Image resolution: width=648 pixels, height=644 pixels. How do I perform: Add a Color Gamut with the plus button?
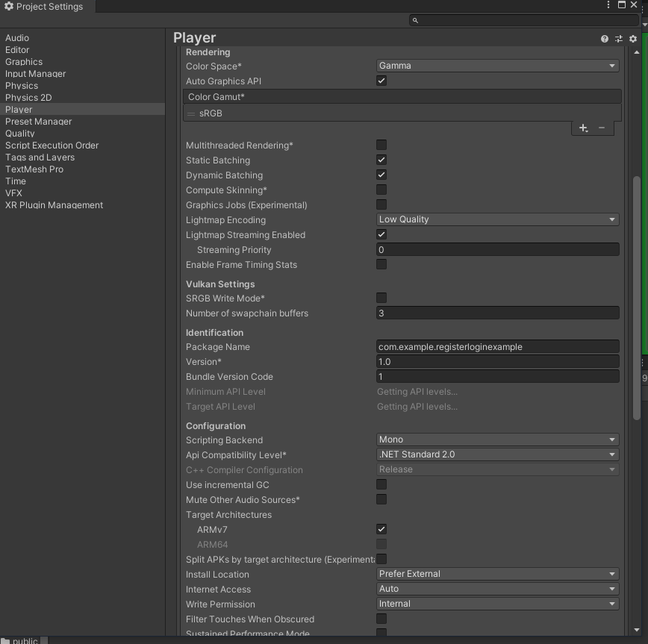tap(583, 128)
